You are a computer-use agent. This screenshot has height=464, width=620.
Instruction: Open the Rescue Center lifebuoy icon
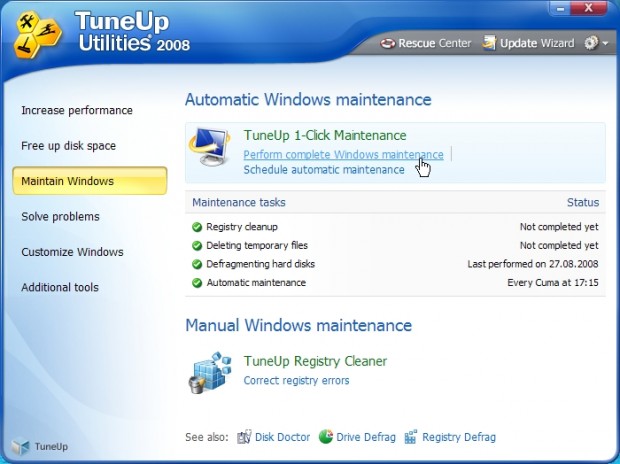click(388, 43)
